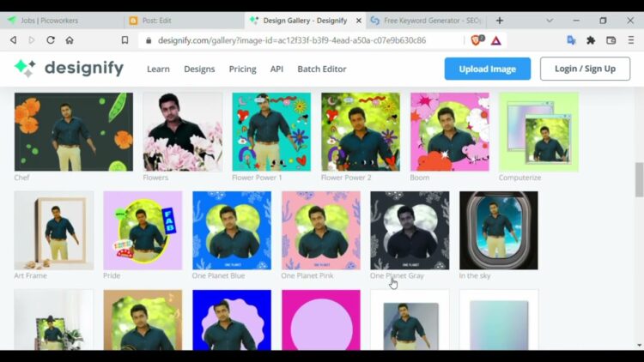This screenshot has width=644, height=362.
Task: Open the Designs menu item
Action: [199, 69]
